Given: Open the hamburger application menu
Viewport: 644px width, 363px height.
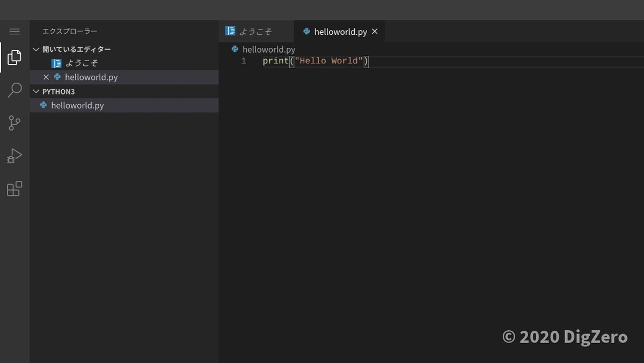Looking at the screenshot, I should (x=14, y=32).
